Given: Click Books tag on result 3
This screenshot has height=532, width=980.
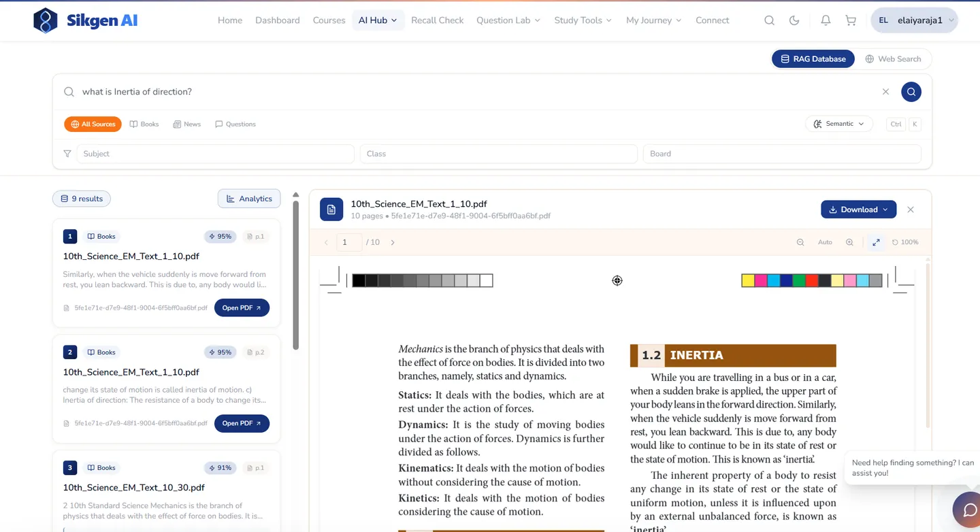Looking at the screenshot, I should 101,468.
